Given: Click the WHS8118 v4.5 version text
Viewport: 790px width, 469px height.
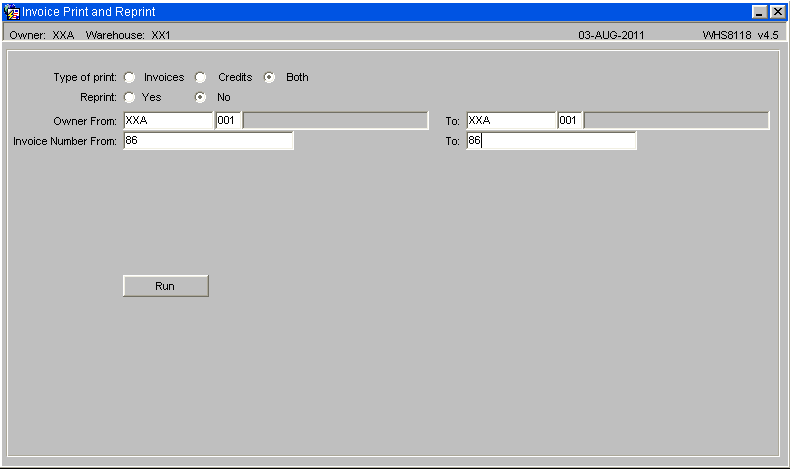Looking at the screenshot, I should (741, 35).
